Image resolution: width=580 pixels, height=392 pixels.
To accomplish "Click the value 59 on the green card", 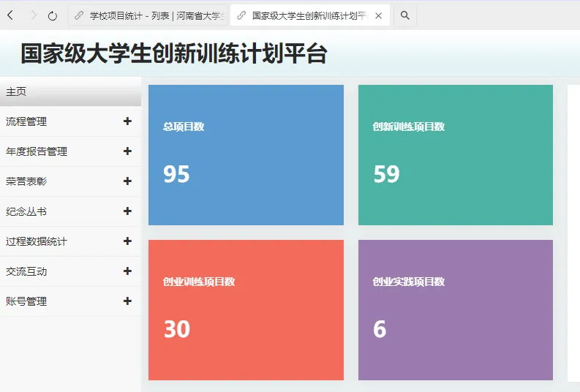I will click(x=386, y=174).
